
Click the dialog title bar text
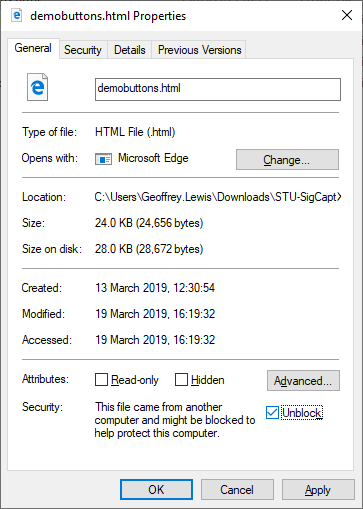click(x=108, y=16)
